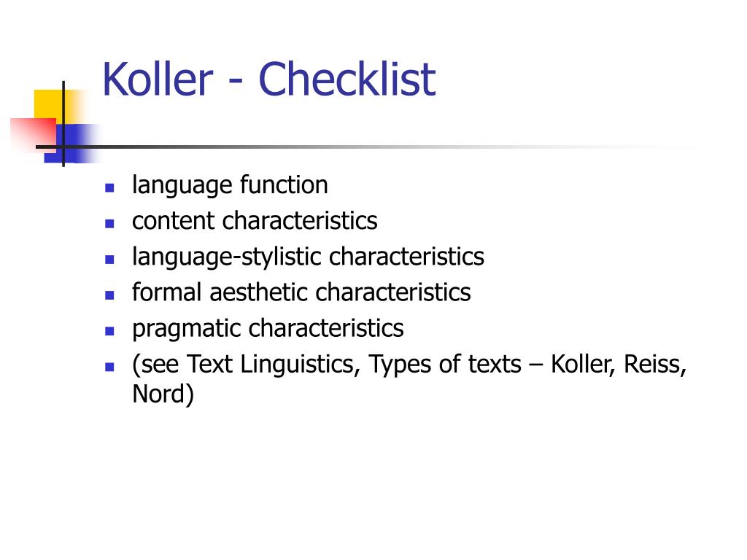Click the word 'Checklist' in the title

tap(347, 79)
